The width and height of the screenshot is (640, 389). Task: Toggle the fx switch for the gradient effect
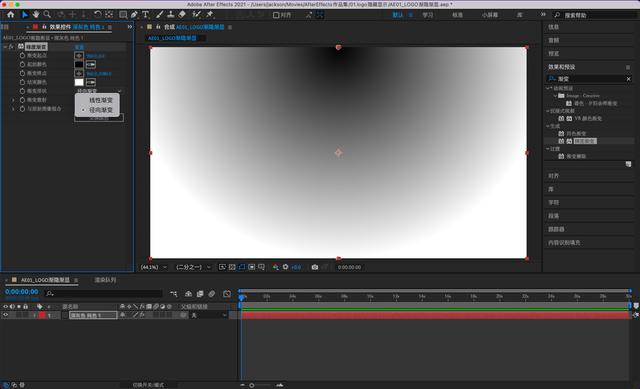coord(11,47)
